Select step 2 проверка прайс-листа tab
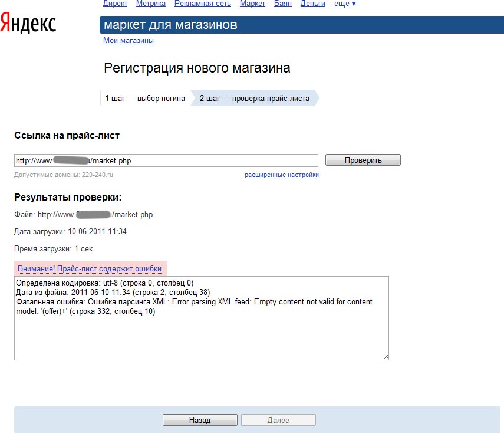Image resolution: width=504 pixels, height=433 pixels. pos(255,98)
